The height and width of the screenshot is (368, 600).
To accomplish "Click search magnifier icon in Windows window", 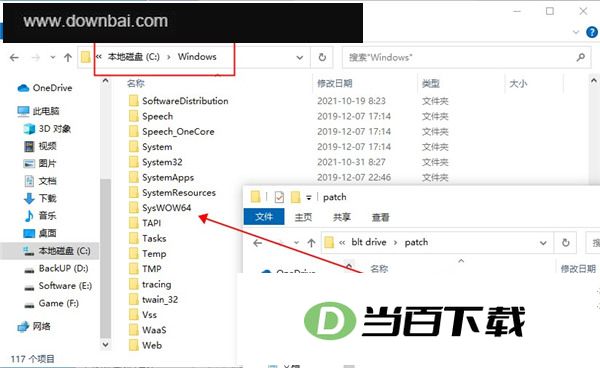I will pyautogui.click(x=580, y=57).
